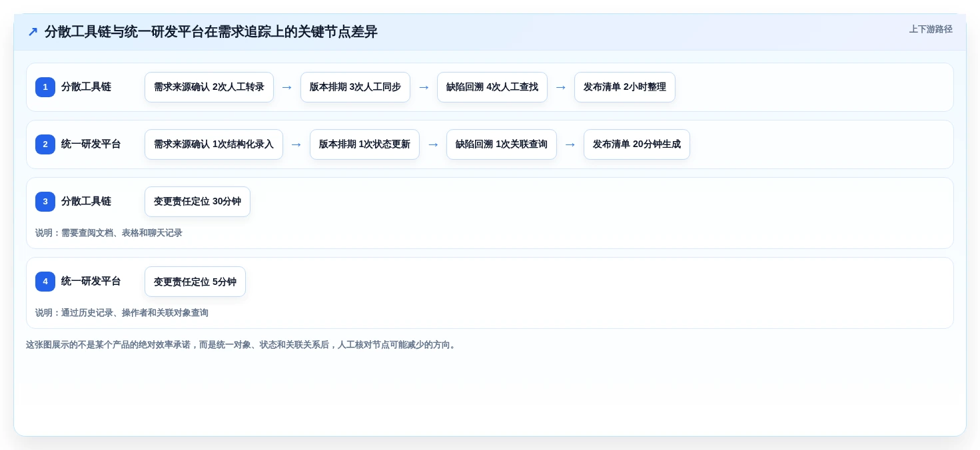Click the 统一研发平台 label in row 2

(91, 144)
